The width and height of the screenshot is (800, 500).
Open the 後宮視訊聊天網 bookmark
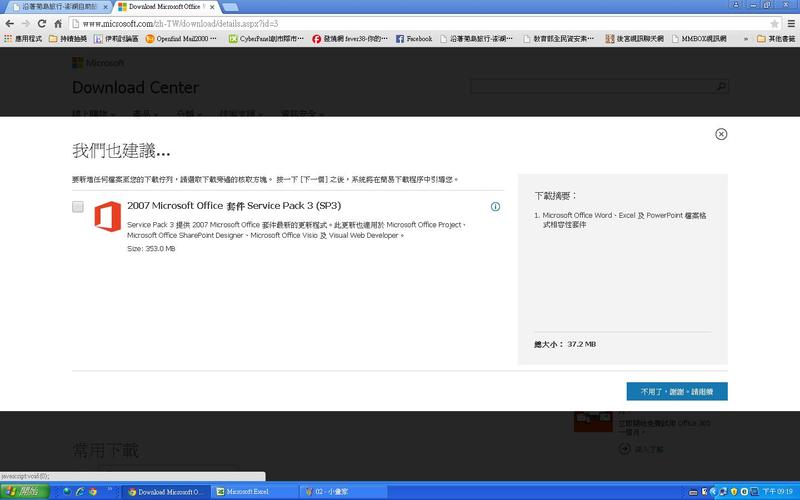634,38
